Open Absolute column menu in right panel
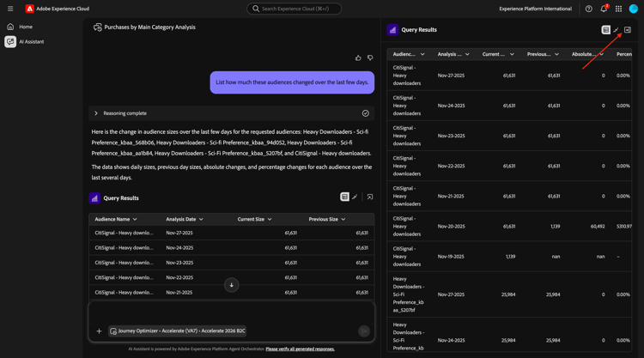 tap(602, 54)
